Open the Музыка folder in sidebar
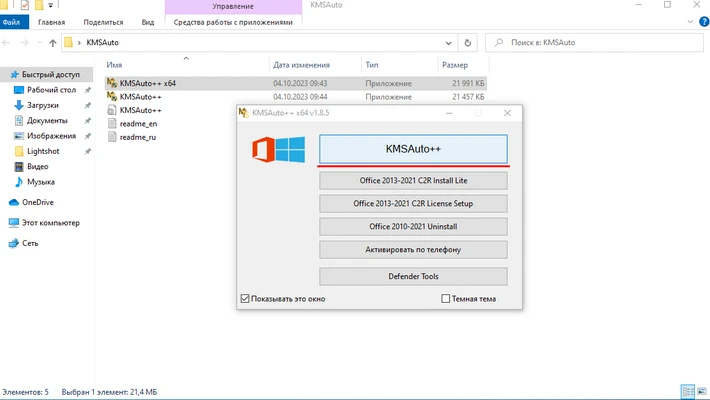Screen dimensions: 710x400 click(41, 182)
